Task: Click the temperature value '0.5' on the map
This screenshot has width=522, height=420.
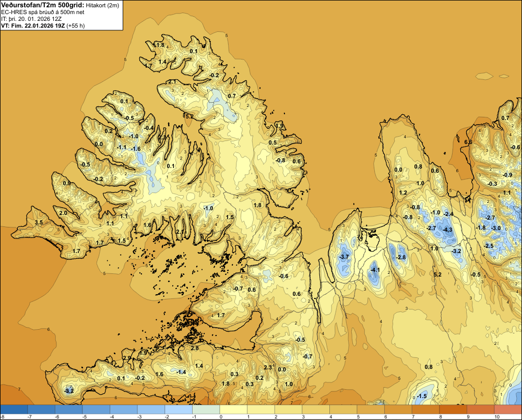Action: (272, 142)
